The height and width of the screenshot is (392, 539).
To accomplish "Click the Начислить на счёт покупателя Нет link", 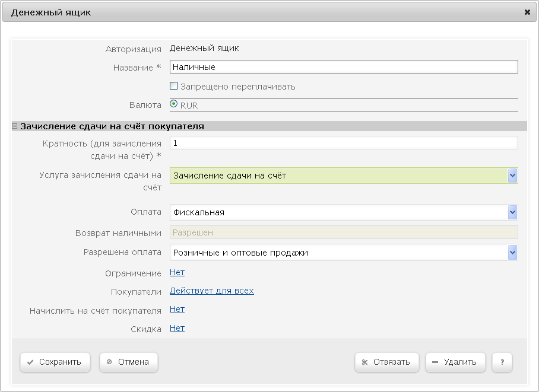I will click(177, 310).
